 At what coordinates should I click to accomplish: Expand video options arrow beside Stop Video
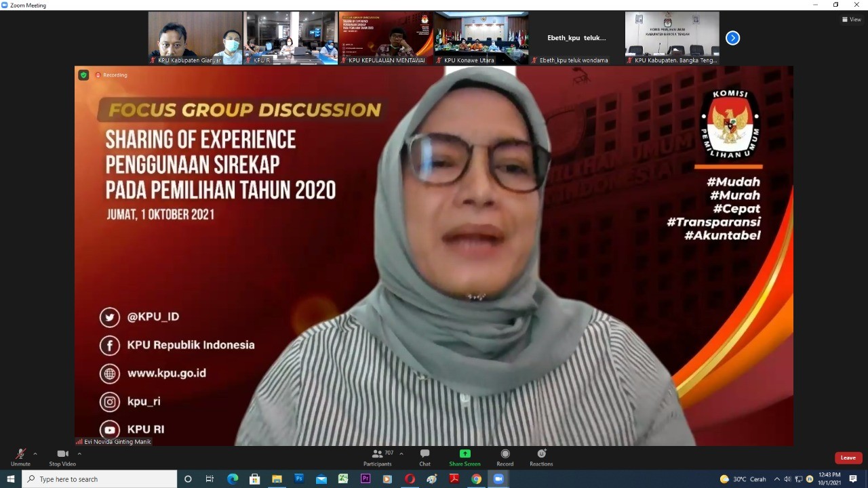pos(79,453)
